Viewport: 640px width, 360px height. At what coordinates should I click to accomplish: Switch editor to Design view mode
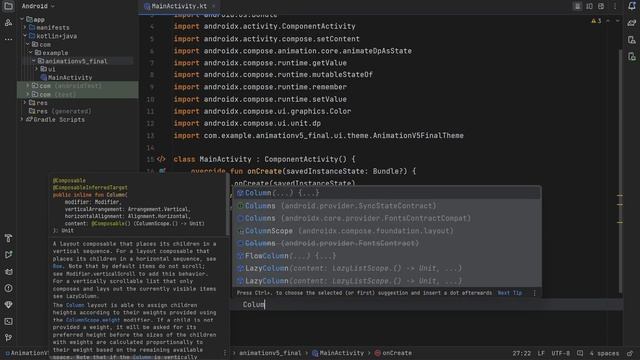(601, 6)
